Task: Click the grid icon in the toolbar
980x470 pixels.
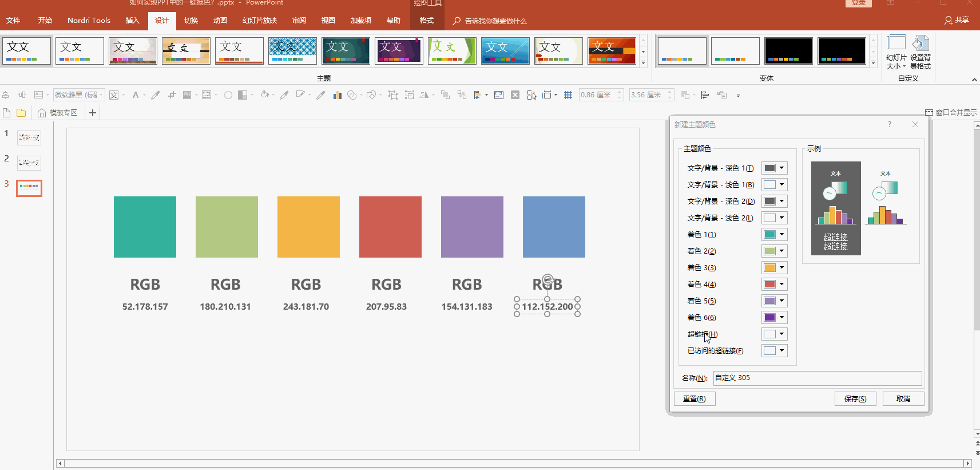Action: [568, 95]
